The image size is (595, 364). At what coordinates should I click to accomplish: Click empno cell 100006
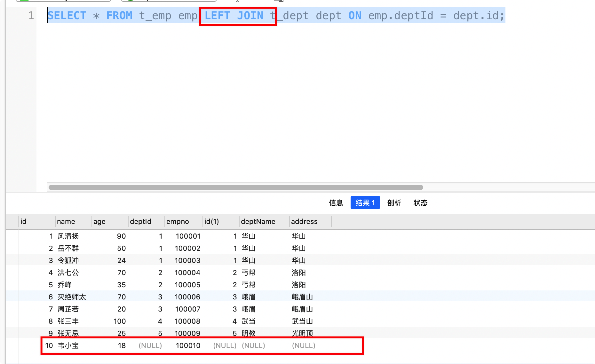coord(188,297)
